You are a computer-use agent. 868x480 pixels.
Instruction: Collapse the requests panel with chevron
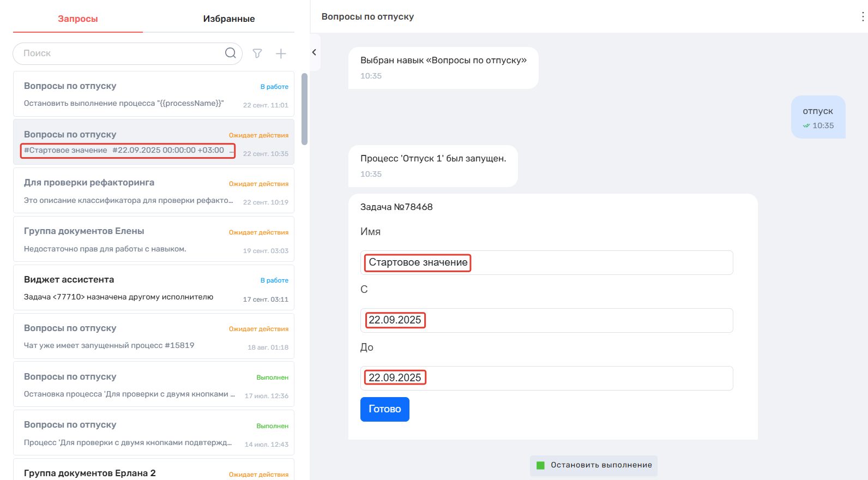coord(314,52)
